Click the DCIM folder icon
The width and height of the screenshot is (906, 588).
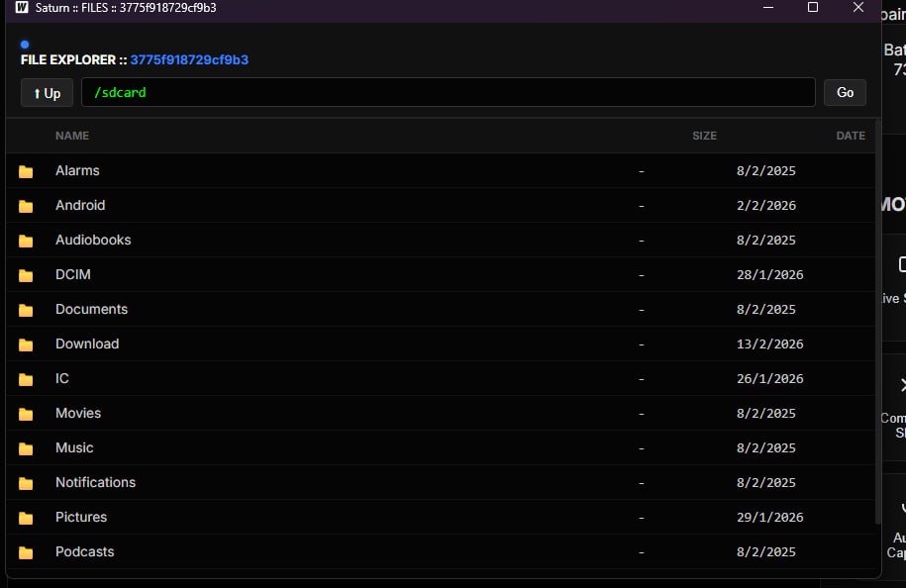point(26,275)
